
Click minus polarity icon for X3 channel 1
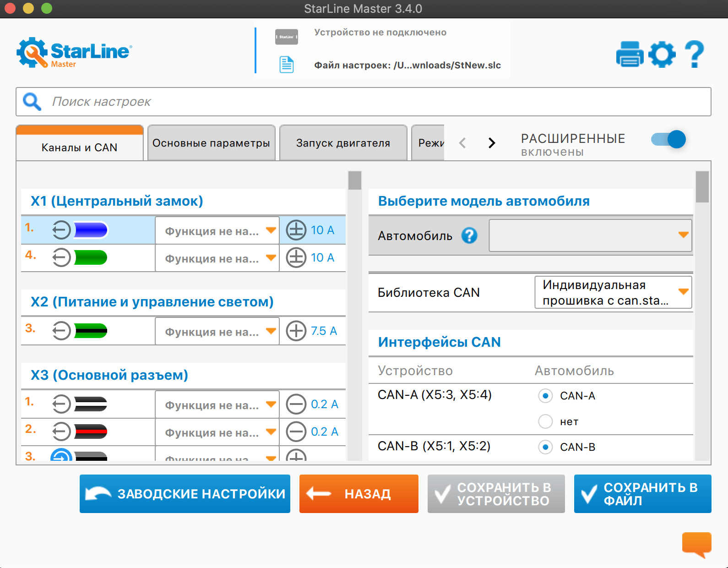(296, 404)
